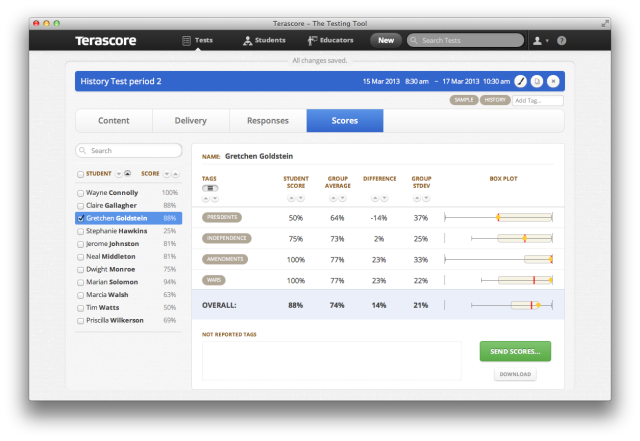The width and height of the screenshot is (640, 441).
Task: Open the Educators section in top navigation
Action: tap(331, 40)
